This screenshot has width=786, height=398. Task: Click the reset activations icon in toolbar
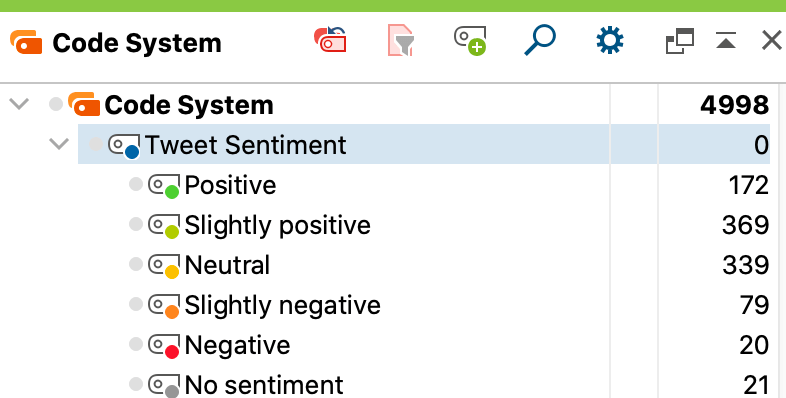tap(330, 40)
